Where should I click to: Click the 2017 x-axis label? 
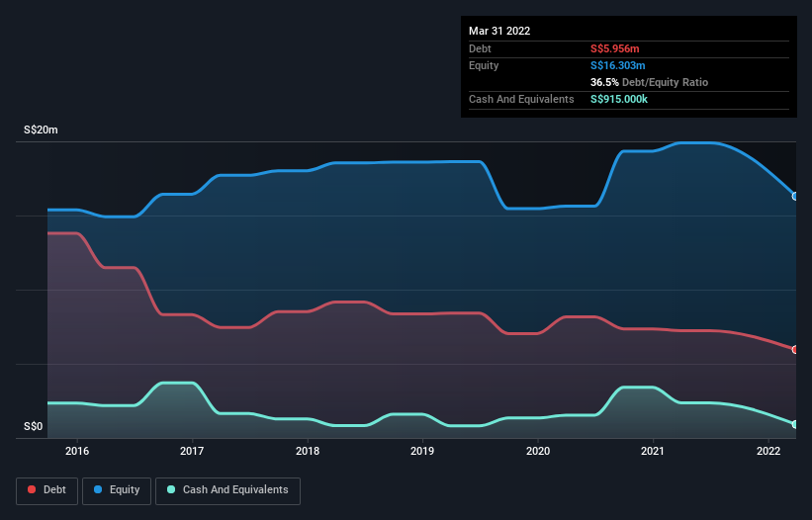192,451
